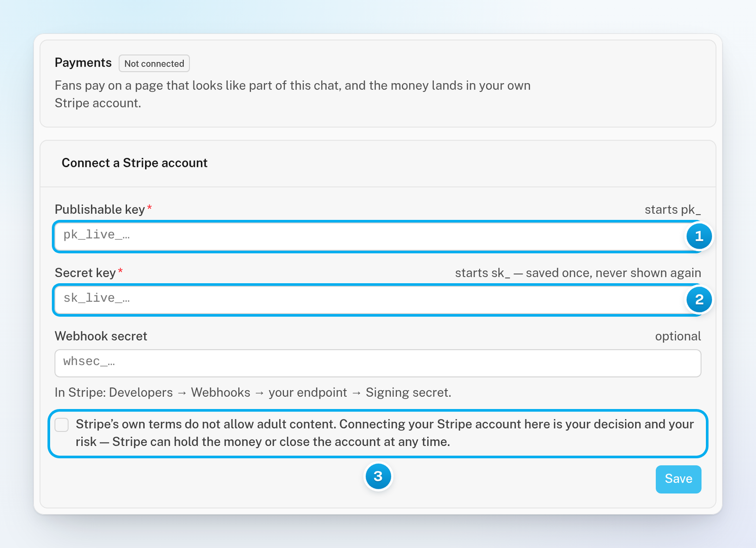The width and height of the screenshot is (756, 548).
Task: Click the 'starts pk_' hint text
Action: coord(673,209)
